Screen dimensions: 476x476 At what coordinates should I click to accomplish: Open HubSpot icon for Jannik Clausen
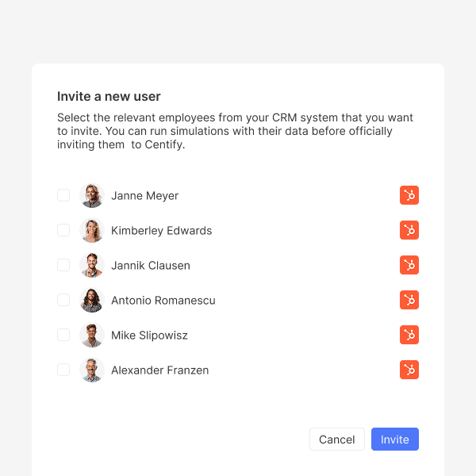(x=409, y=266)
